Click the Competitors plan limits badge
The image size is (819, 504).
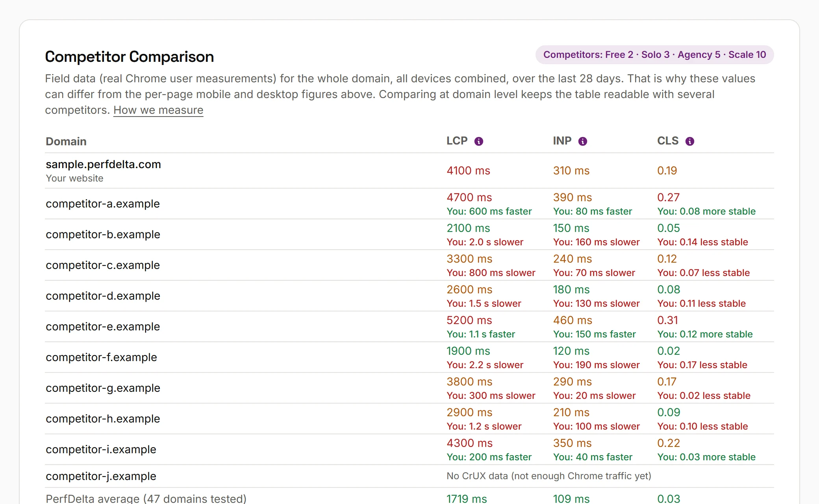tap(654, 55)
